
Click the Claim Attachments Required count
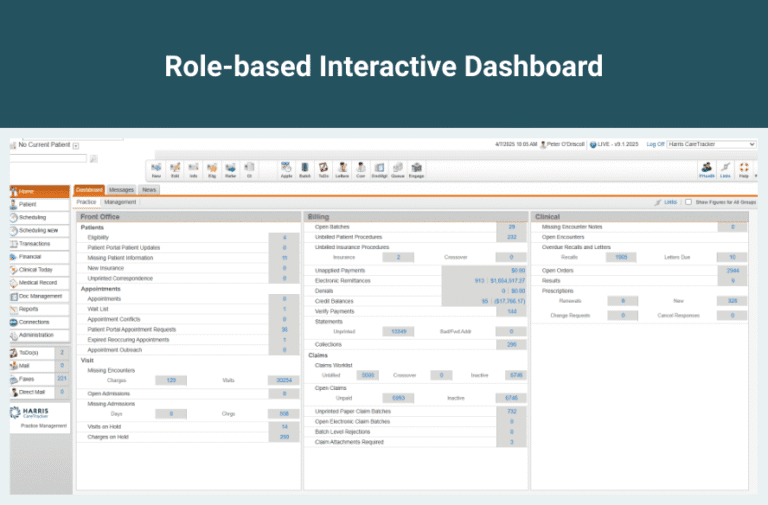point(511,442)
